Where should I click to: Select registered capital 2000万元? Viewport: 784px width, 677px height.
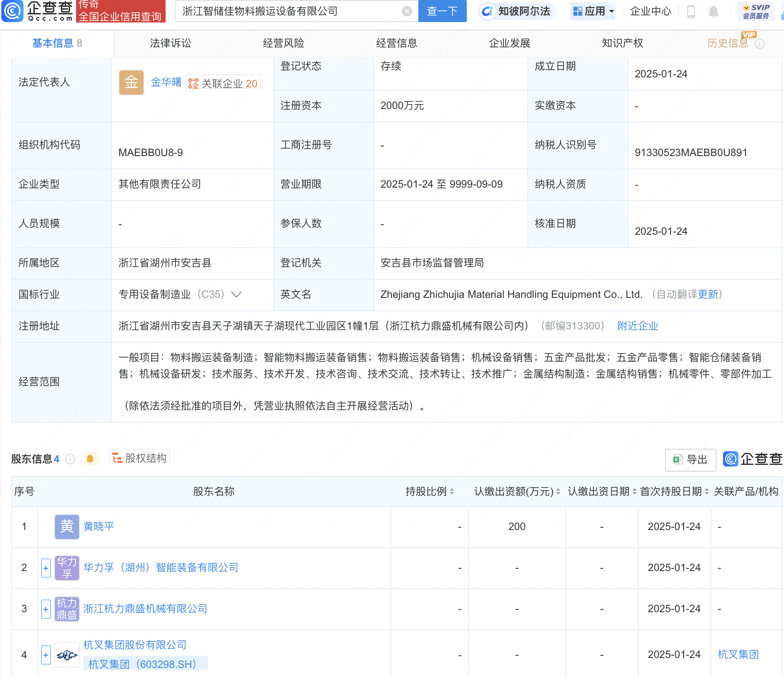coord(402,105)
